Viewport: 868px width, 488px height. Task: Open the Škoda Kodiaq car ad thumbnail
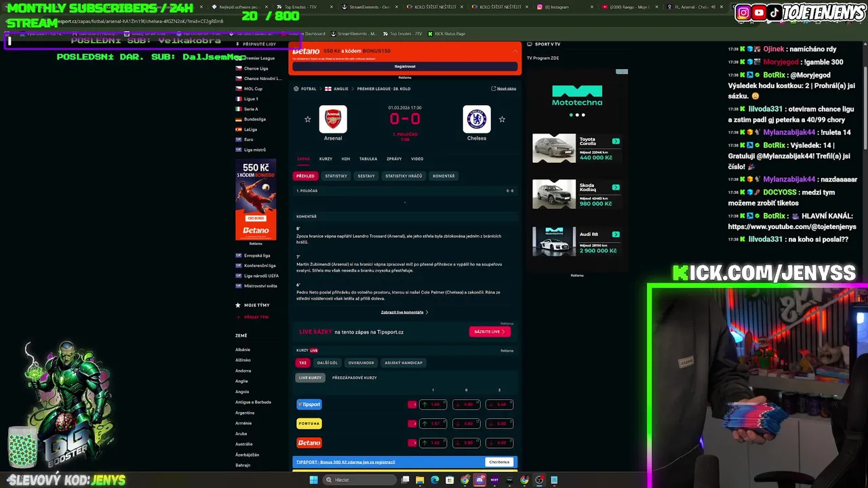coord(554,194)
